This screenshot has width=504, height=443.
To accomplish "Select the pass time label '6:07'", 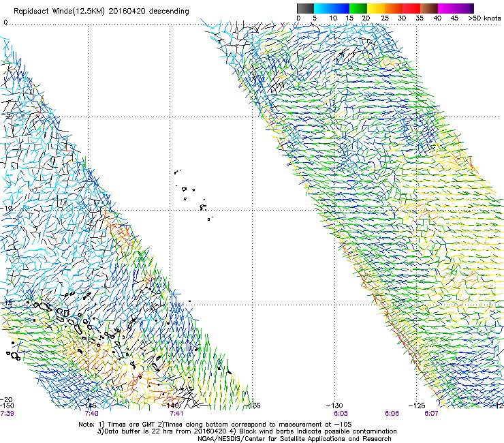I will (x=431, y=413).
